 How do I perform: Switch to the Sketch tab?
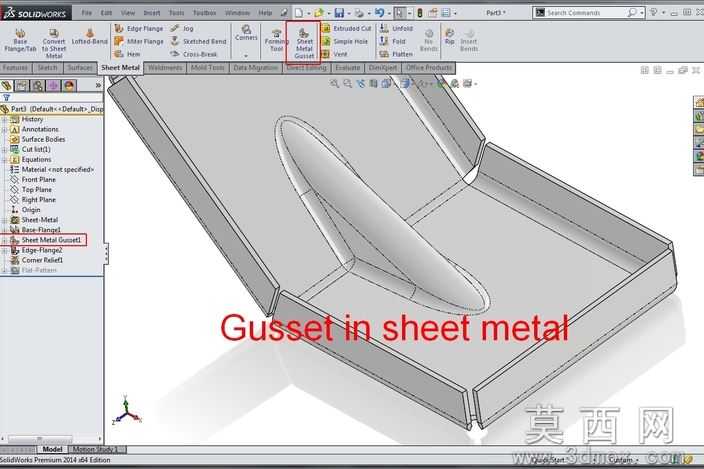(48, 68)
